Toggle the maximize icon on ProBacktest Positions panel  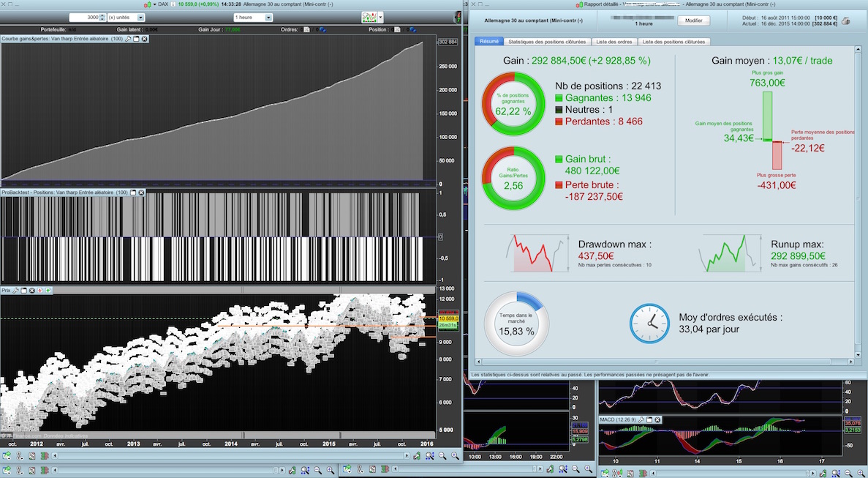[134, 193]
